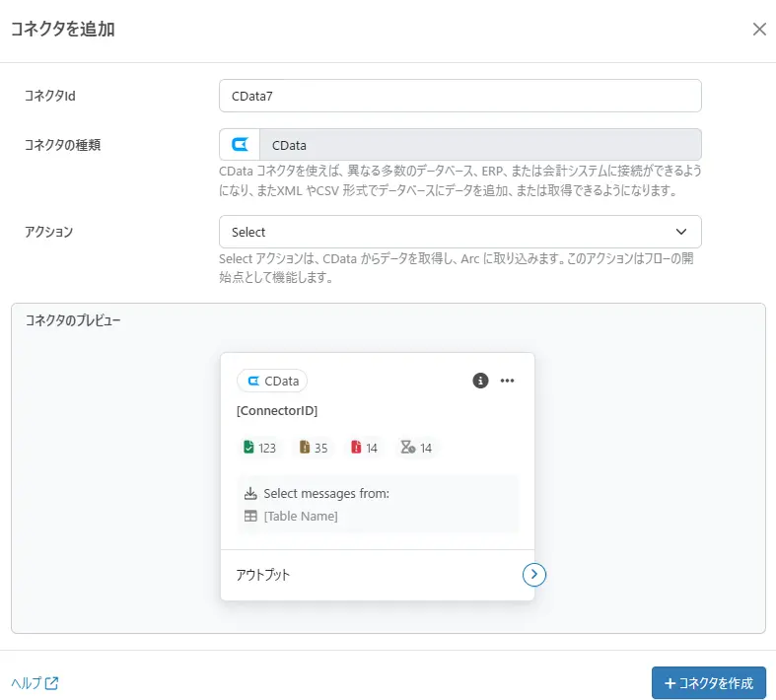Click the アウトプット arrow circle

point(534,575)
